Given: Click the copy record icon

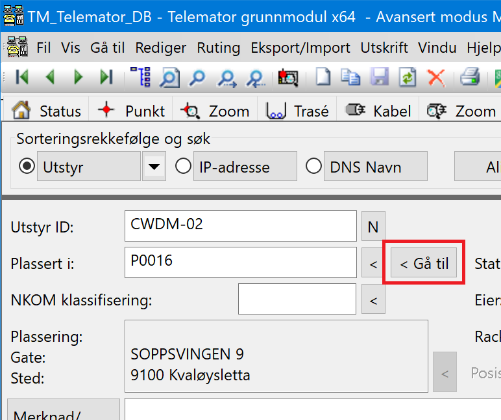Looking at the screenshot, I should [350, 77].
